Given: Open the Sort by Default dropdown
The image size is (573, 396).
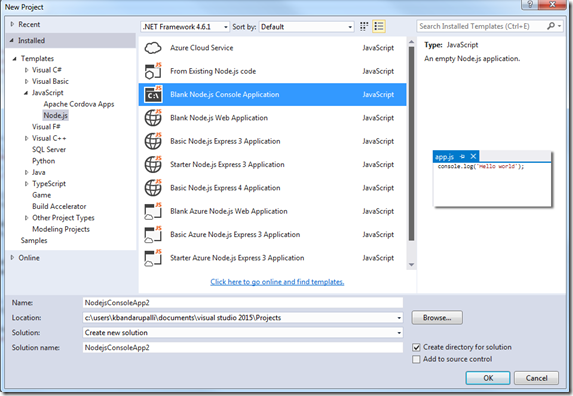Looking at the screenshot, I should (x=307, y=27).
